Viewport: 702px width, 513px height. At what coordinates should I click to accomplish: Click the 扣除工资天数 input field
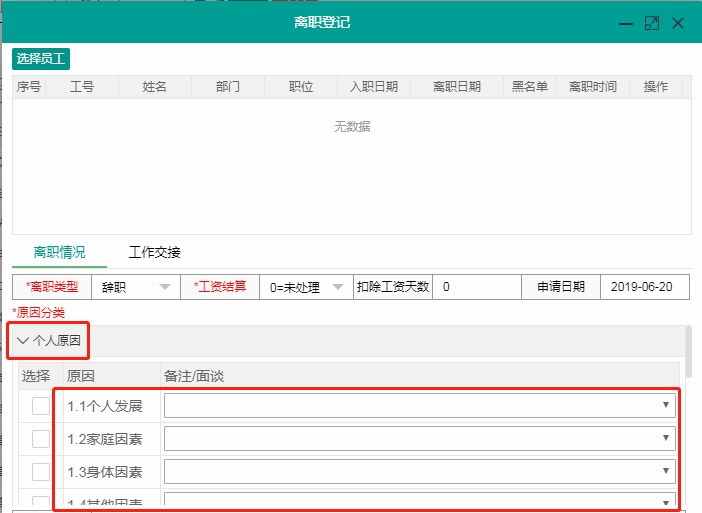pyautogui.click(x=477, y=287)
